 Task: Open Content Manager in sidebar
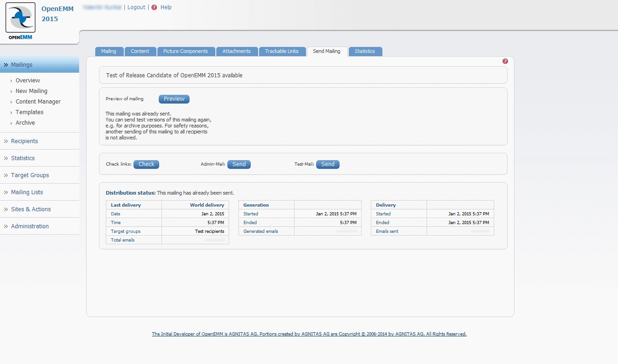pyautogui.click(x=38, y=102)
